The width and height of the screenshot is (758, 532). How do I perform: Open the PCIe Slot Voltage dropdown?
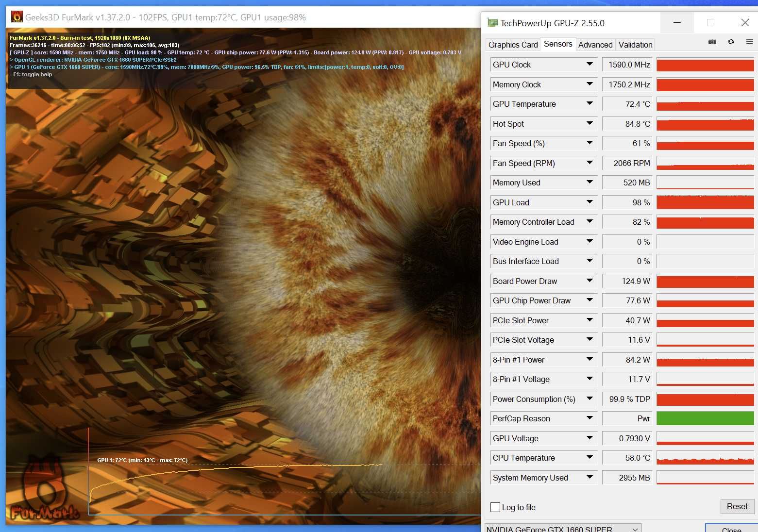click(590, 340)
